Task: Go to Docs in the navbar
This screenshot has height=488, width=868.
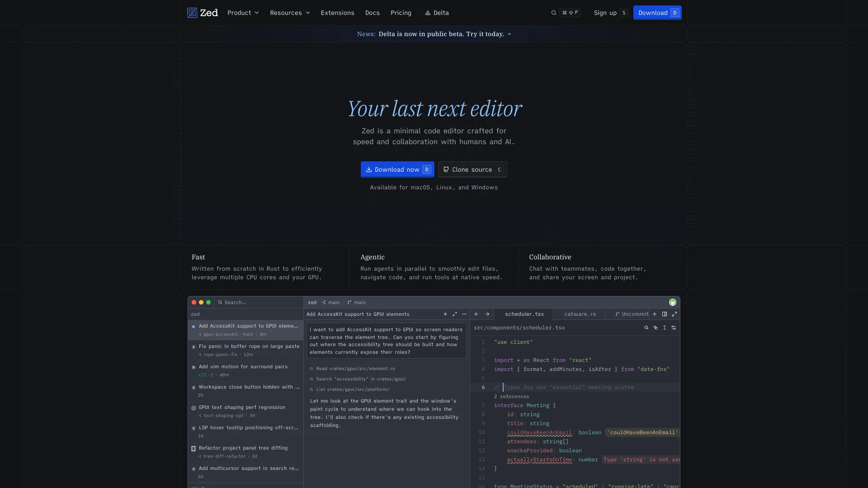Action: click(373, 13)
